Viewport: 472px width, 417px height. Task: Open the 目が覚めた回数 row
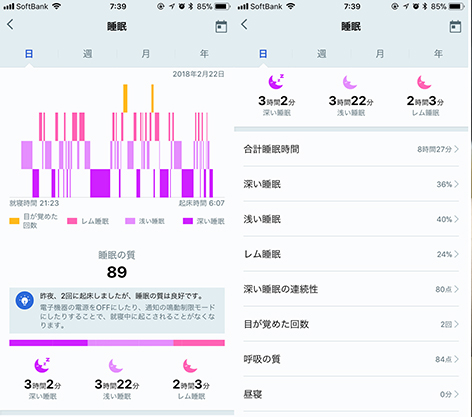[351, 324]
